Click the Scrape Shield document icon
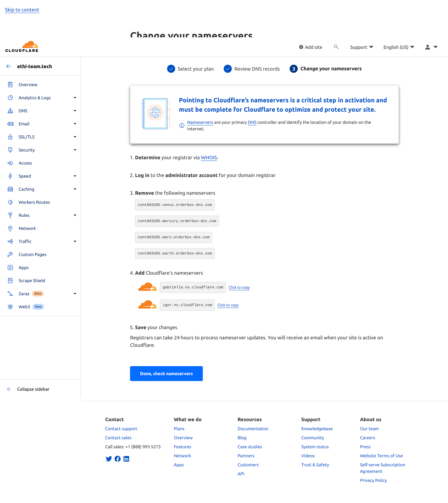This screenshot has width=448, height=503. coord(10,280)
